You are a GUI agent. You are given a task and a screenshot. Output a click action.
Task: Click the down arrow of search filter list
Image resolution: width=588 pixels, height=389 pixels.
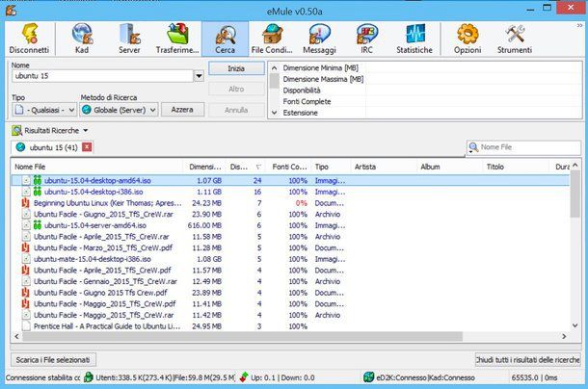coord(274,113)
